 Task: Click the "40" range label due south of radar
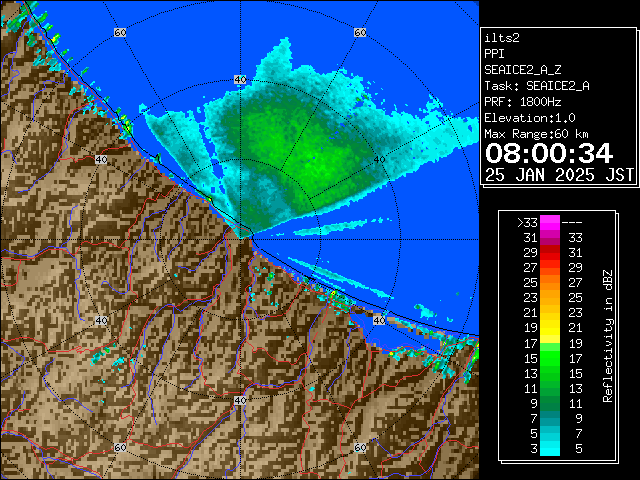pos(240,400)
